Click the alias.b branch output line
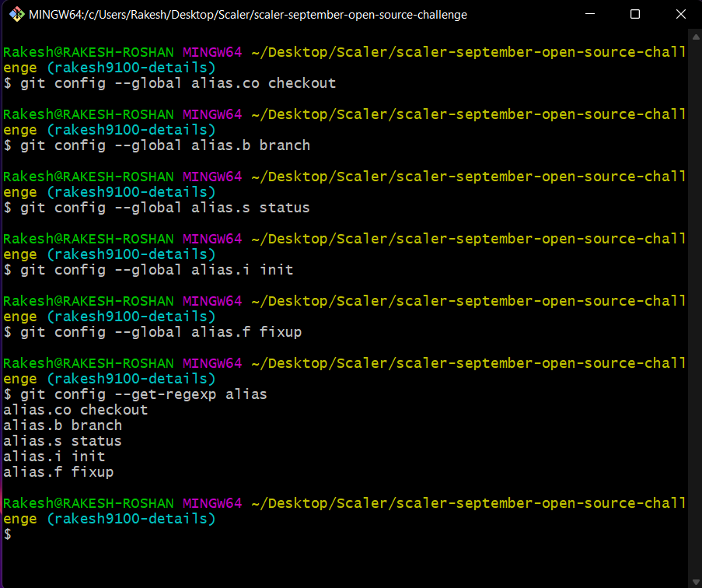Image resolution: width=702 pixels, height=588 pixels. (62, 425)
